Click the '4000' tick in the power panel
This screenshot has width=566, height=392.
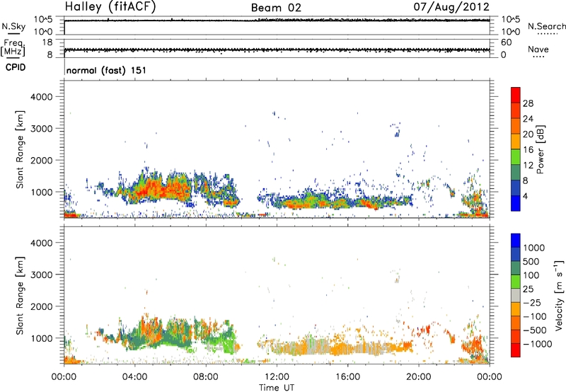point(42,97)
